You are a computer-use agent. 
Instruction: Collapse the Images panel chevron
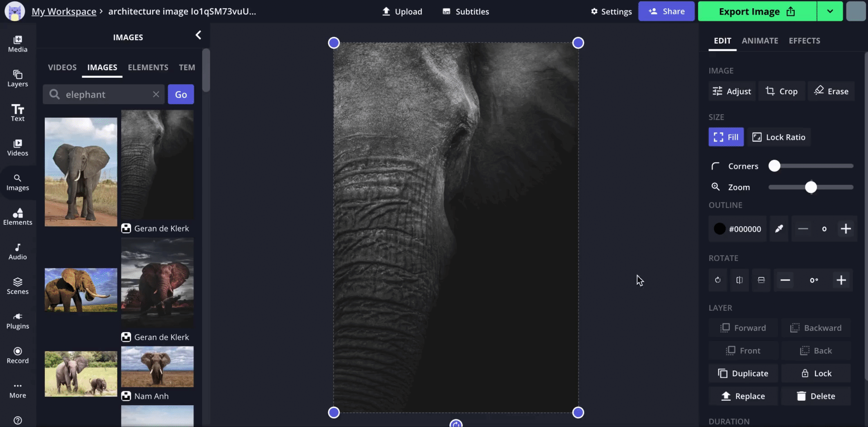pos(198,35)
